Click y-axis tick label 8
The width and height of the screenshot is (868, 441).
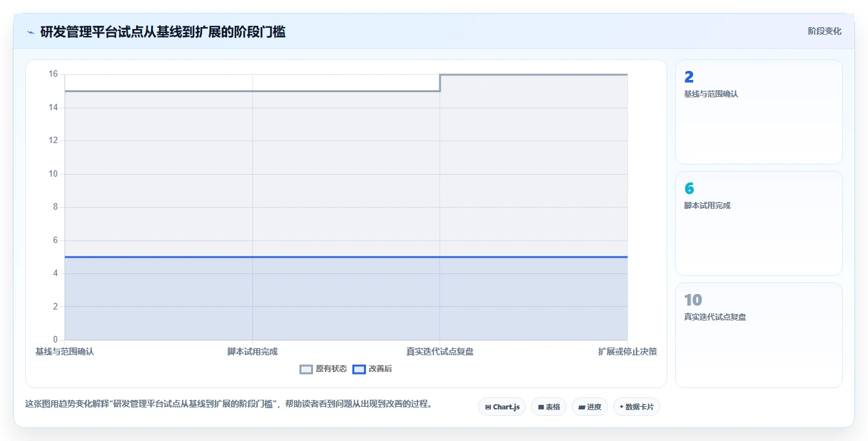click(x=55, y=207)
